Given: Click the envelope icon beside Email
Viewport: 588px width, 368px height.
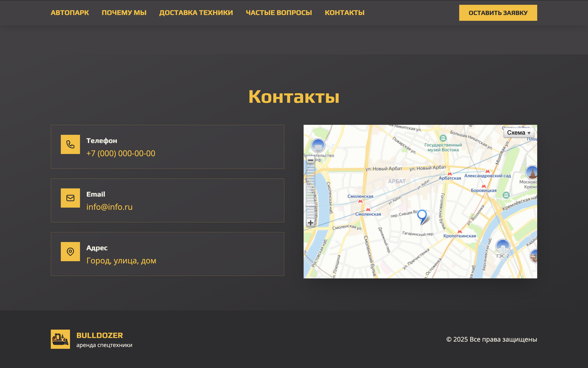Looking at the screenshot, I should (70, 198).
